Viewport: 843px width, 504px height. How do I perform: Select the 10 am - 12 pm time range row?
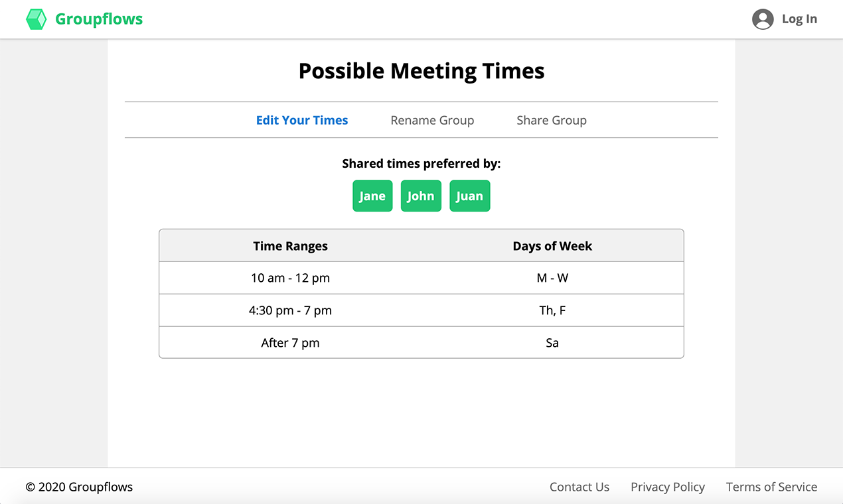click(290, 278)
